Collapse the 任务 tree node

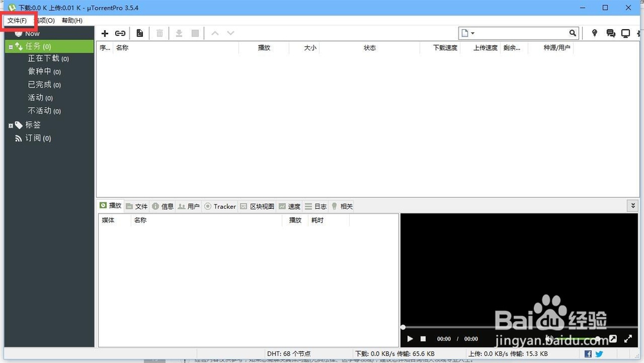tap(11, 47)
